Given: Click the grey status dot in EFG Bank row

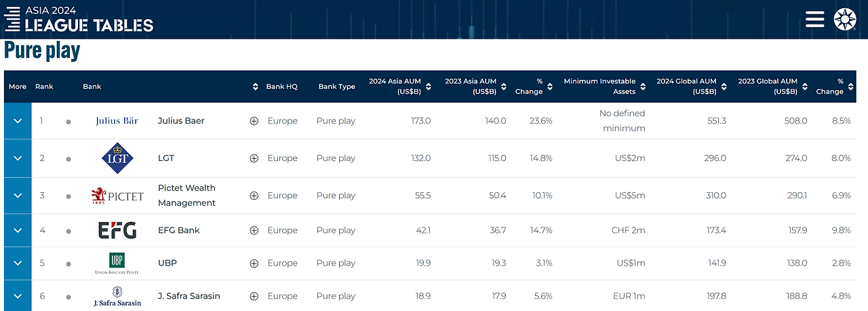Looking at the screenshot, I should click(68, 232).
